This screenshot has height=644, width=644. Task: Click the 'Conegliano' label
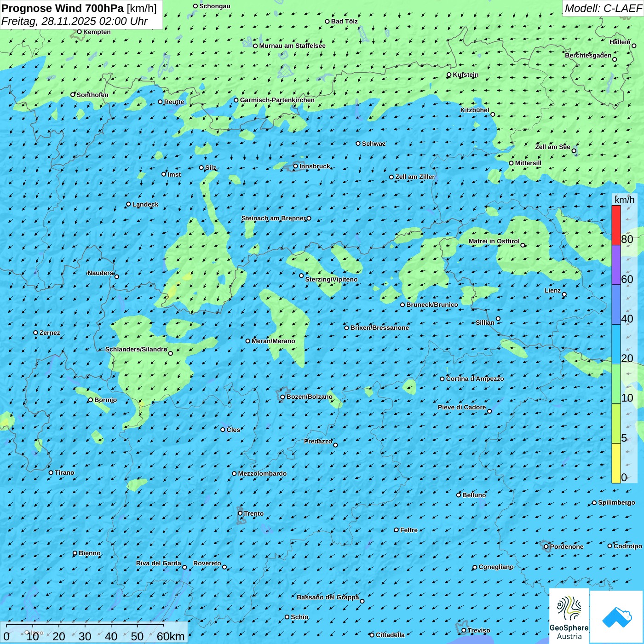(496, 567)
